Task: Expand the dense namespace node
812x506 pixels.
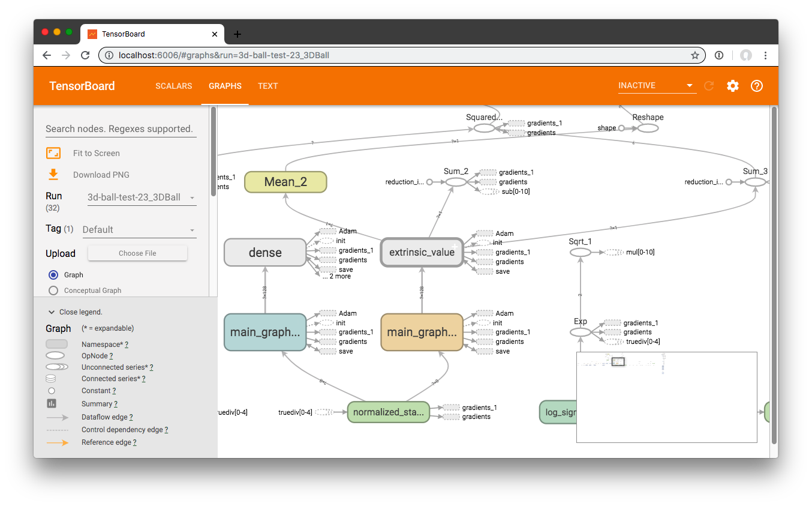Action: pyautogui.click(x=265, y=253)
